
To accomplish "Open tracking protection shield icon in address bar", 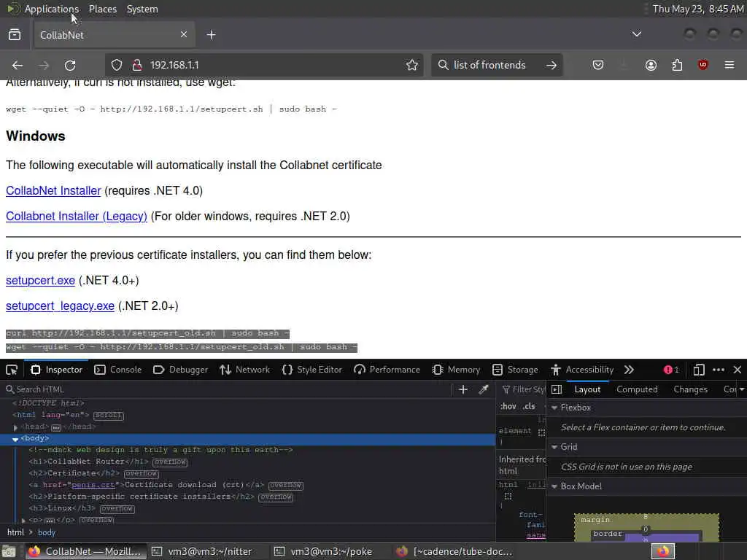I will pyautogui.click(x=117, y=65).
